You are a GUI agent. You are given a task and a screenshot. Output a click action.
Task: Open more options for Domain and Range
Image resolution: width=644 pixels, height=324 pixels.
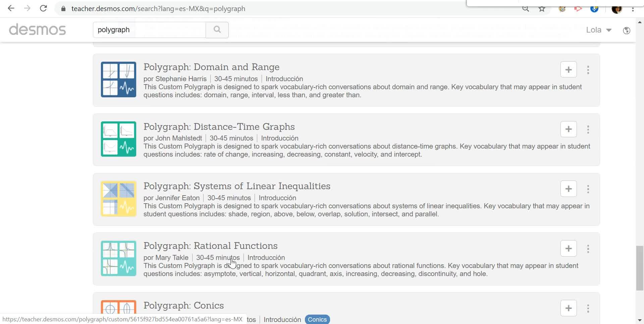tap(588, 70)
